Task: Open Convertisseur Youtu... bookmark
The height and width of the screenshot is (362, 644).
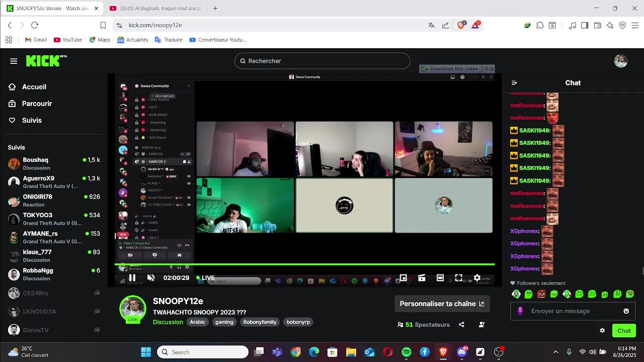Action: point(218,40)
